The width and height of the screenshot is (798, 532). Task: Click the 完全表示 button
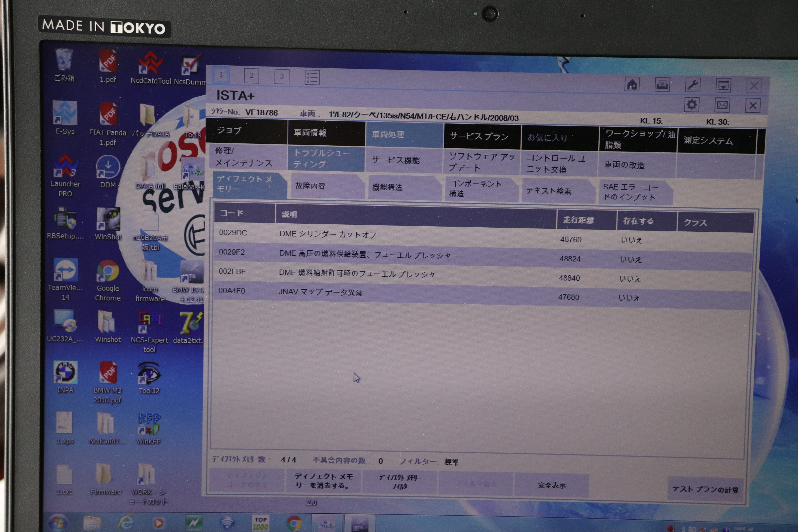coord(552,485)
